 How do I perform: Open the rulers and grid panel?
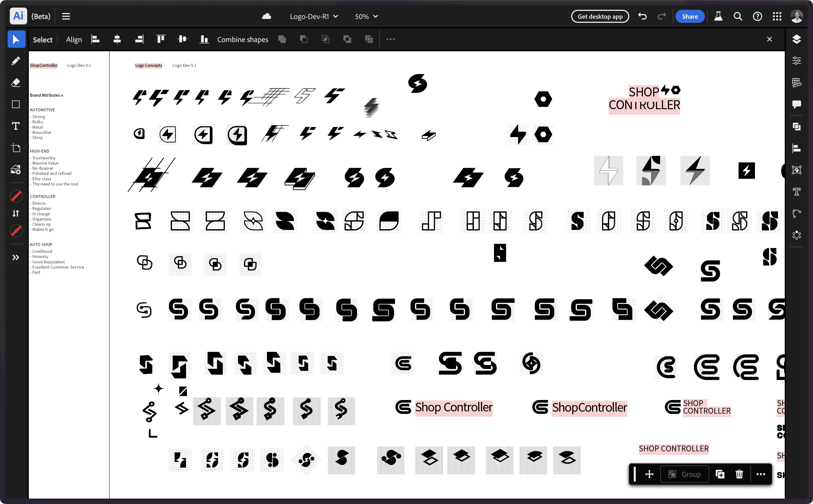[x=797, y=83]
